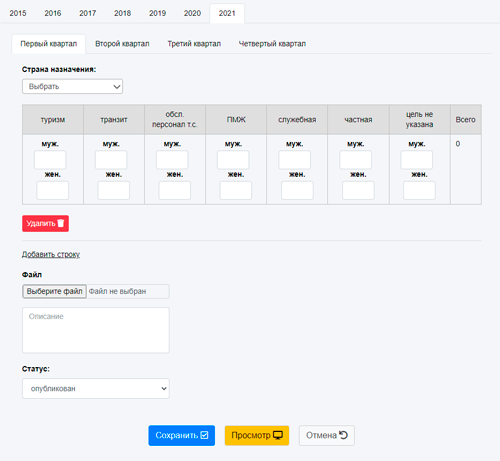This screenshot has height=461, width=500.
Task: Open the Четвертый квартал tab
Action: (x=272, y=44)
